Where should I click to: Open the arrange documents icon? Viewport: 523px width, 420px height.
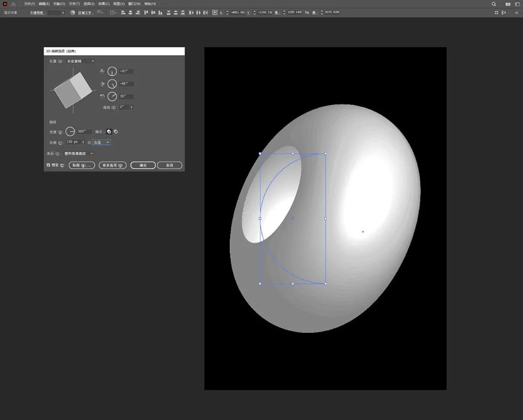click(508, 4)
